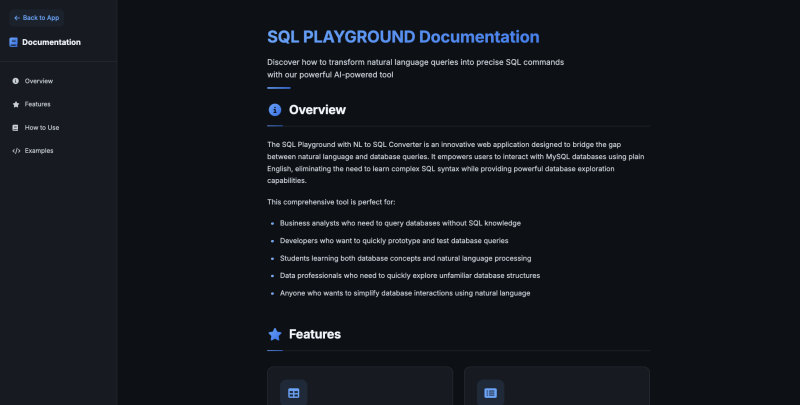Click the blue star icon beside Features heading
This screenshot has height=405, width=800.
click(x=275, y=334)
